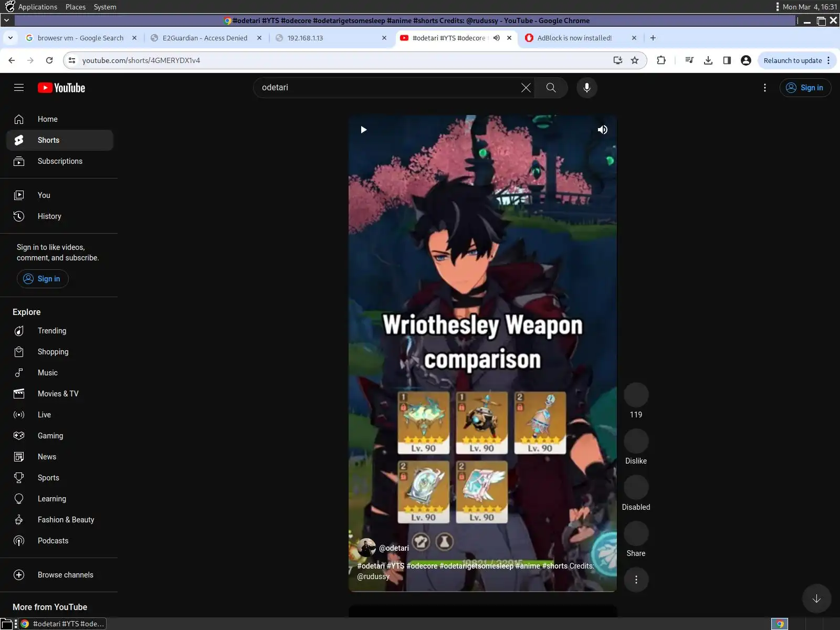Open Fashion & Beauty in Explore
The height and width of the screenshot is (630, 840).
tap(60, 520)
